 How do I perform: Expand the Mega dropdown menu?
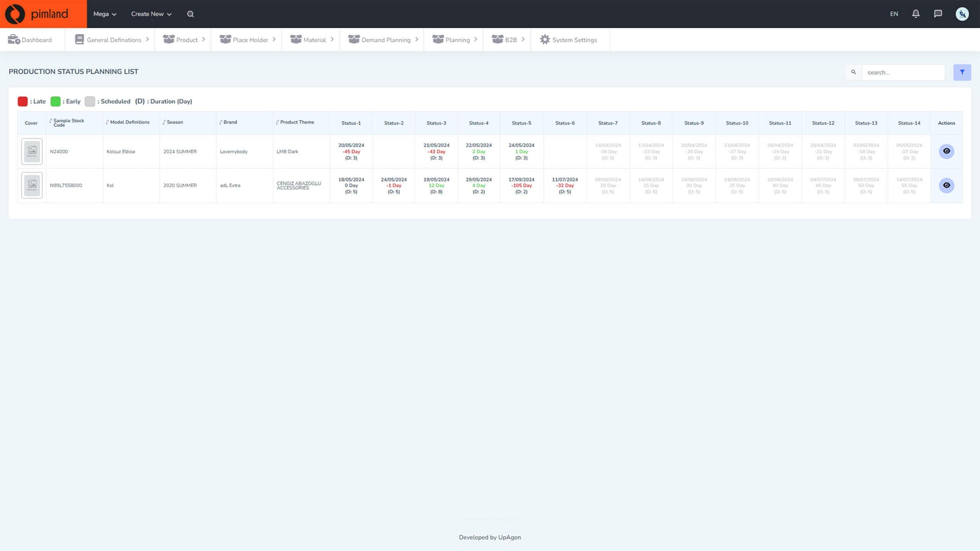[x=104, y=14]
